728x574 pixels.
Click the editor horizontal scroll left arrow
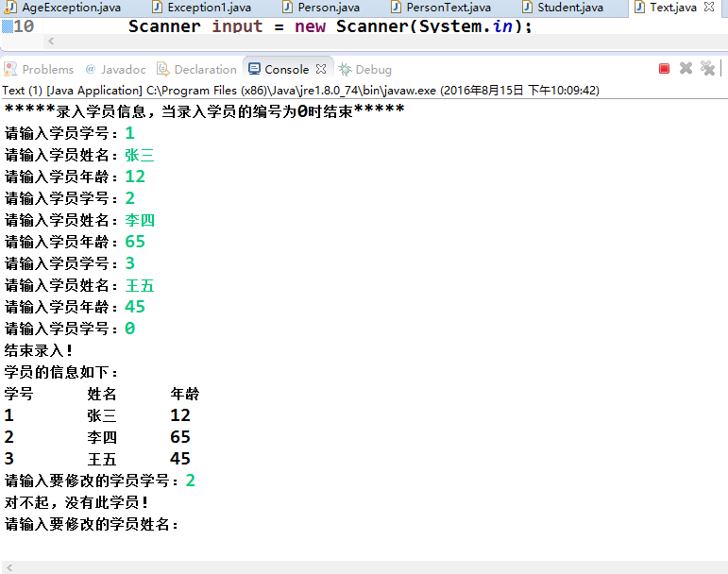click(x=51, y=42)
